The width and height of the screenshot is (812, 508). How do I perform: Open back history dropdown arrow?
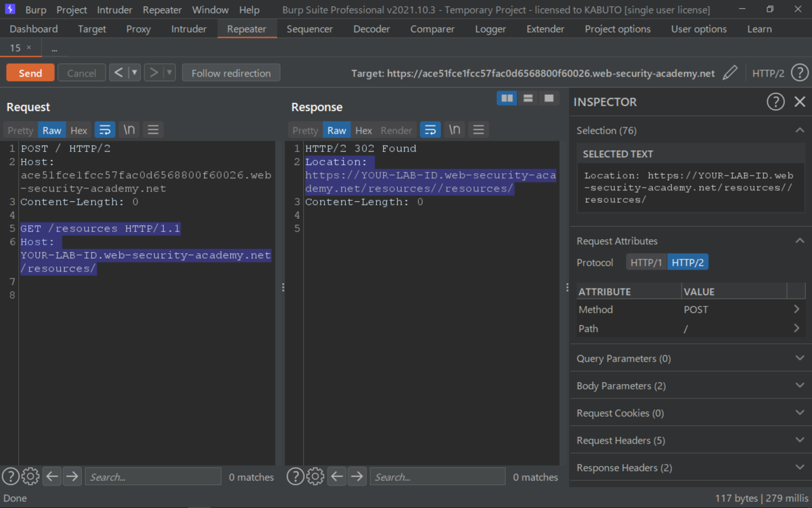[134, 73]
